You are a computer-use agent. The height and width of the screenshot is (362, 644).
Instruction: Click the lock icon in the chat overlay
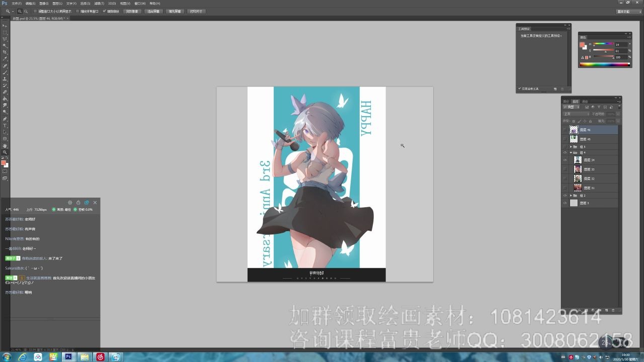[78, 203]
